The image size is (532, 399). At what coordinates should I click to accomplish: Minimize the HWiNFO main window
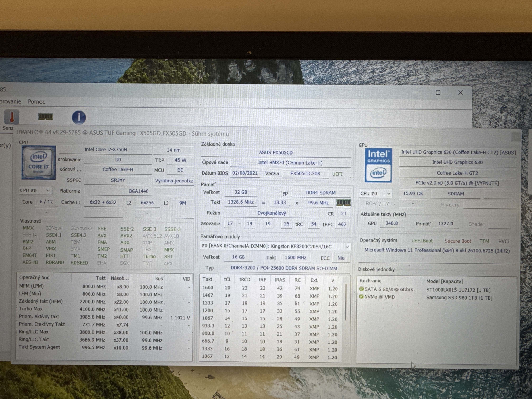pos(416,92)
